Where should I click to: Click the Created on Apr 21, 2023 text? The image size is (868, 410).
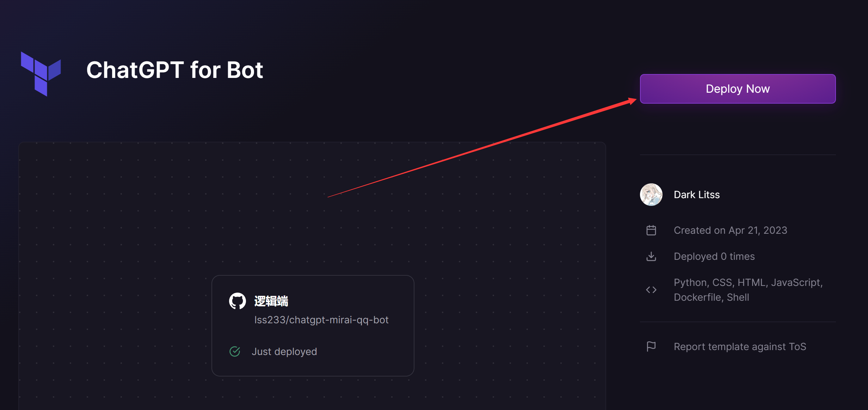730,230
